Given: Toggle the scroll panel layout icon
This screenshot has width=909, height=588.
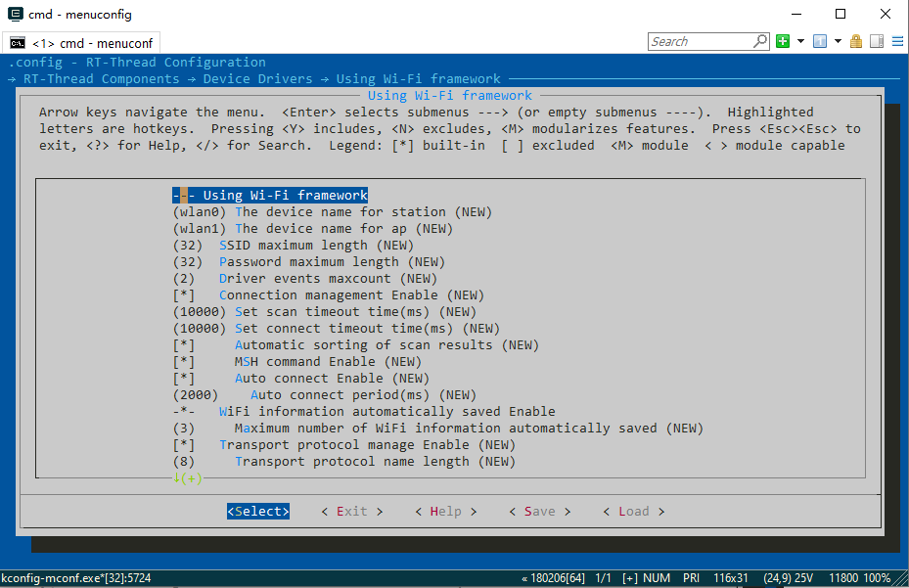Looking at the screenshot, I should (877, 41).
